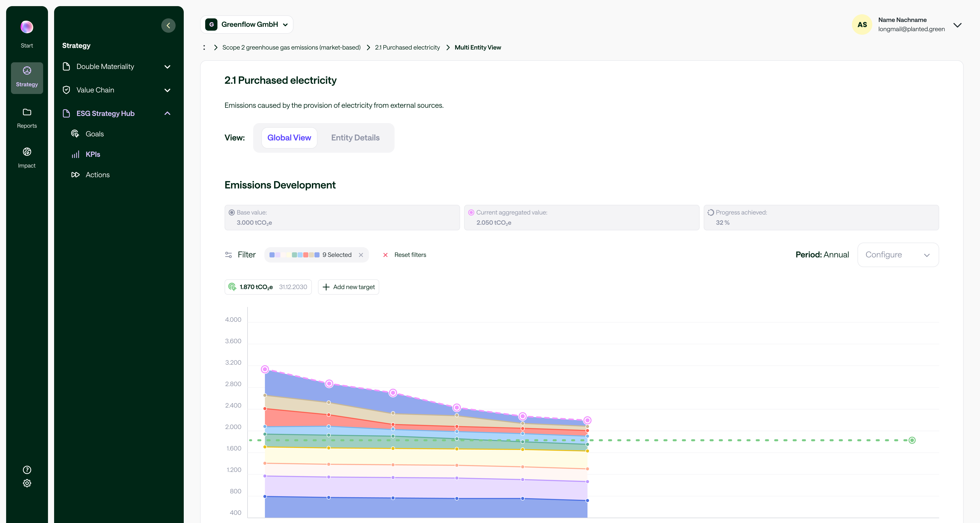Open Reports folder icon in left rail
This screenshot has width=980, height=523.
tap(27, 112)
